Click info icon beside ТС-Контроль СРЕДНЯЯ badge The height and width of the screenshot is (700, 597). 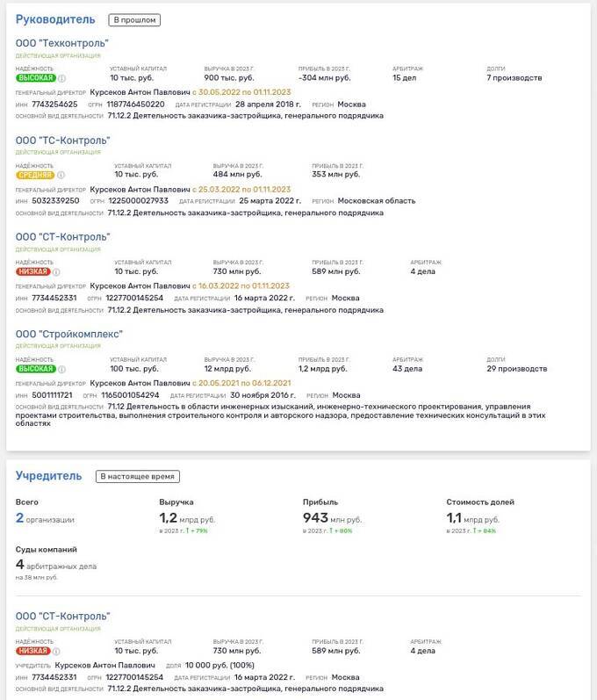pos(61,175)
